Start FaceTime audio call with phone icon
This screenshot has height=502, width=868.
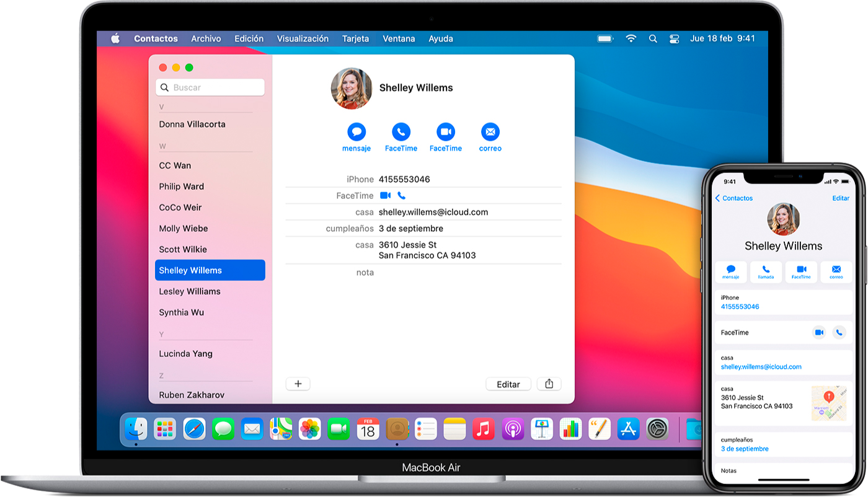pos(401,132)
